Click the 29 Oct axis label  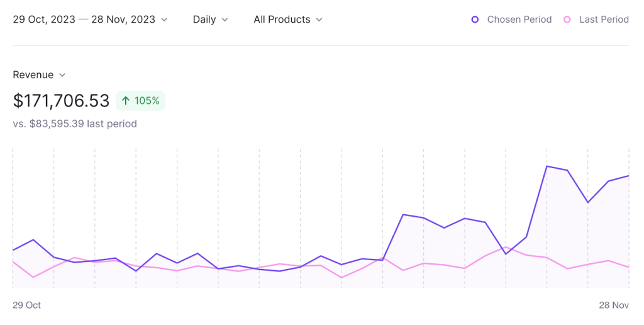click(26, 305)
